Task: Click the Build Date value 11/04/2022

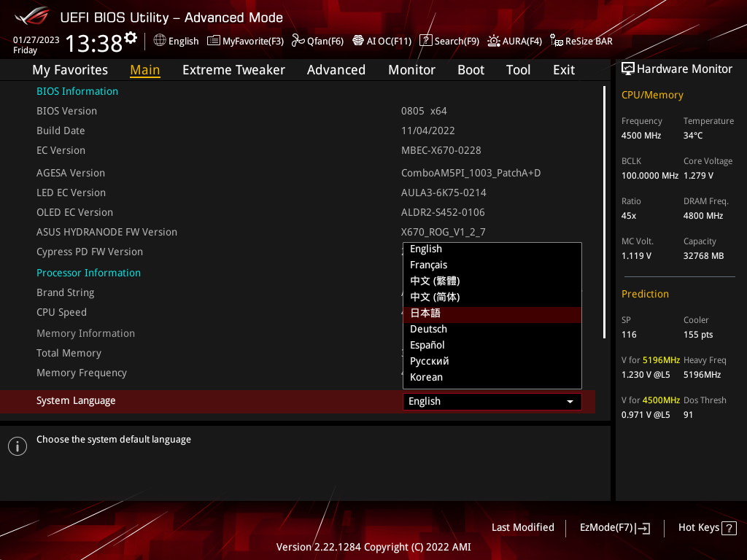Action: 427,131
